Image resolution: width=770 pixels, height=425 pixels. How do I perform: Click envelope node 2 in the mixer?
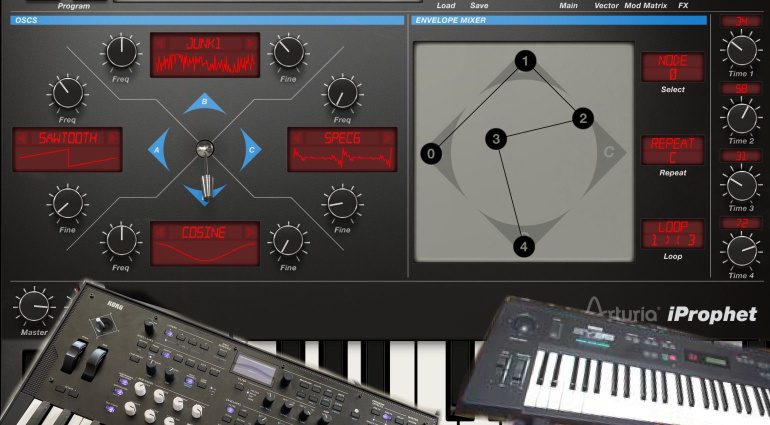tap(583, 118)
